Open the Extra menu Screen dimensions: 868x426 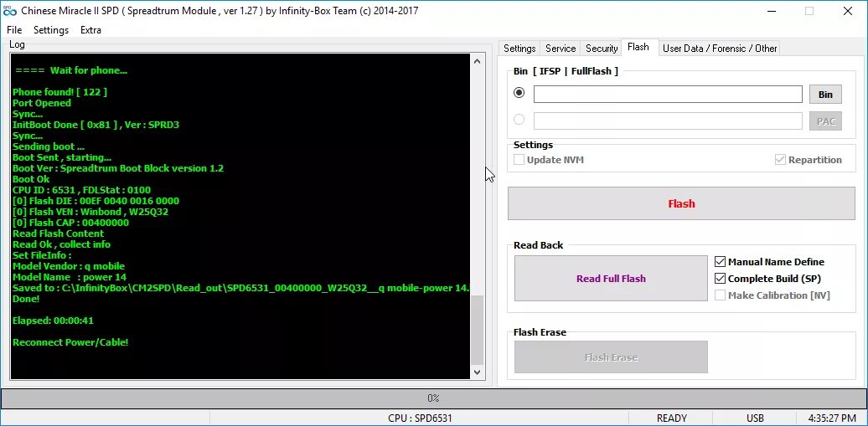[x=90, y=30]
